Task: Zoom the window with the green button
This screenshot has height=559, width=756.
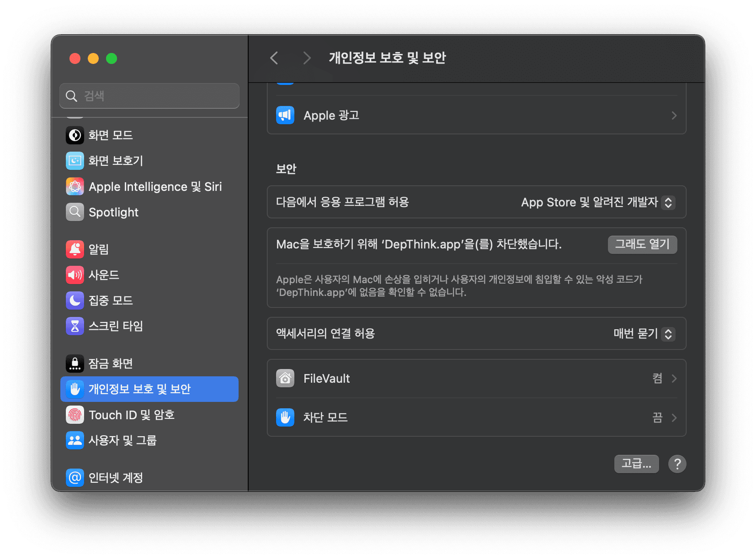Action: [x=112, y=58]
